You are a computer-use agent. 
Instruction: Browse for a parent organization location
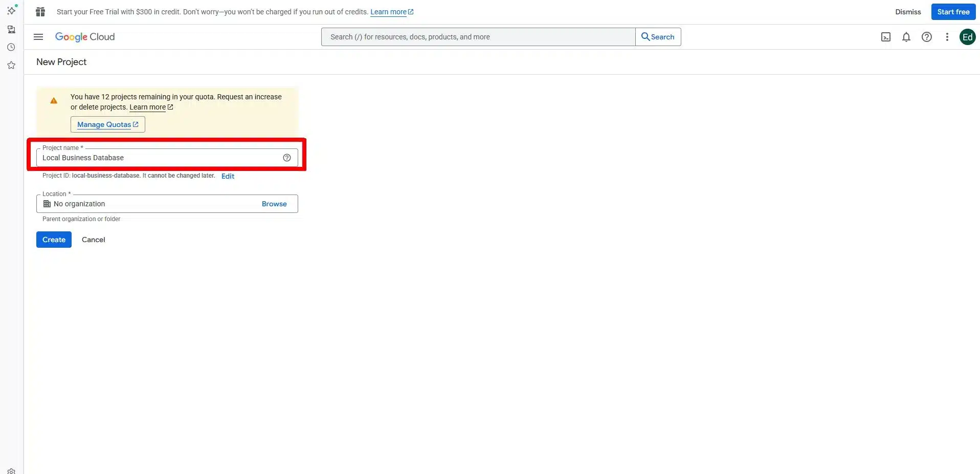click(274, 204)
